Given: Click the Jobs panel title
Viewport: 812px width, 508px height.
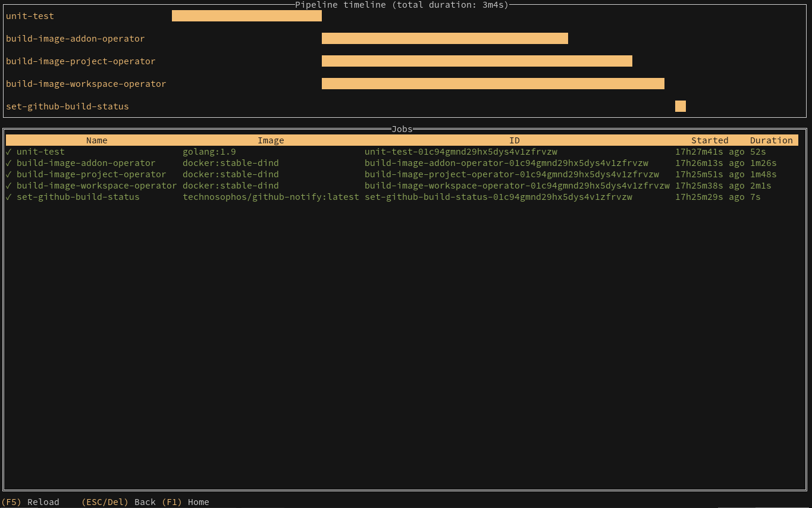Looking at the screenshot, I should pos(402,129).
